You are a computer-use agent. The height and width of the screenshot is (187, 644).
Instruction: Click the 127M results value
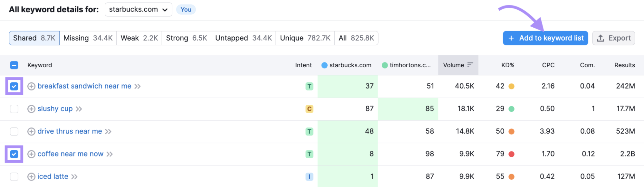(626, 176)
